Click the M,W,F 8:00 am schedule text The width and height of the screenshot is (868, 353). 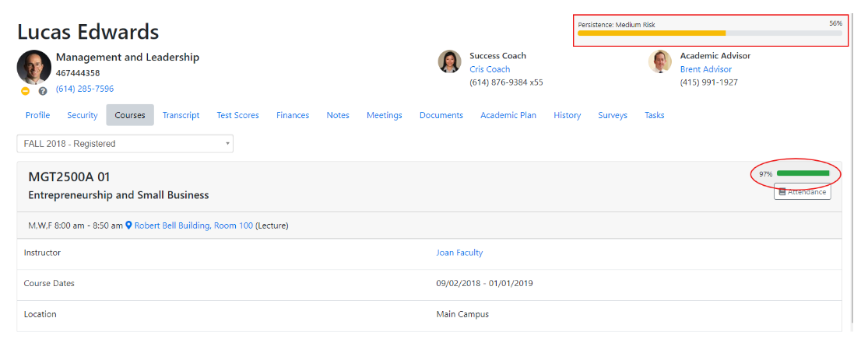pos(76,225)
